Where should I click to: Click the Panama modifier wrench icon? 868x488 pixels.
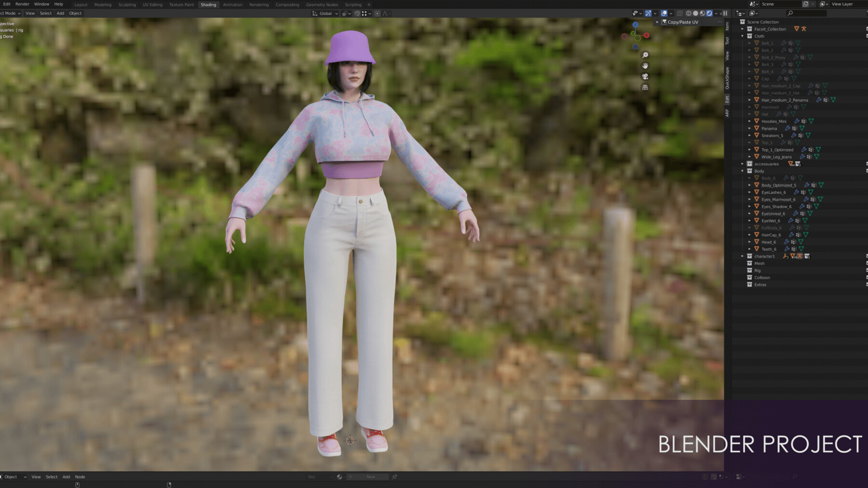(787, 129)
